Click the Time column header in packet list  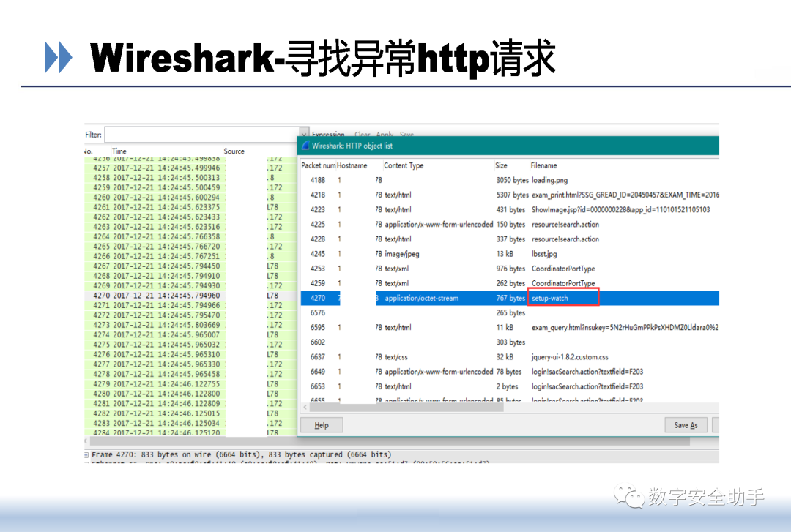[x=119, y=151]
